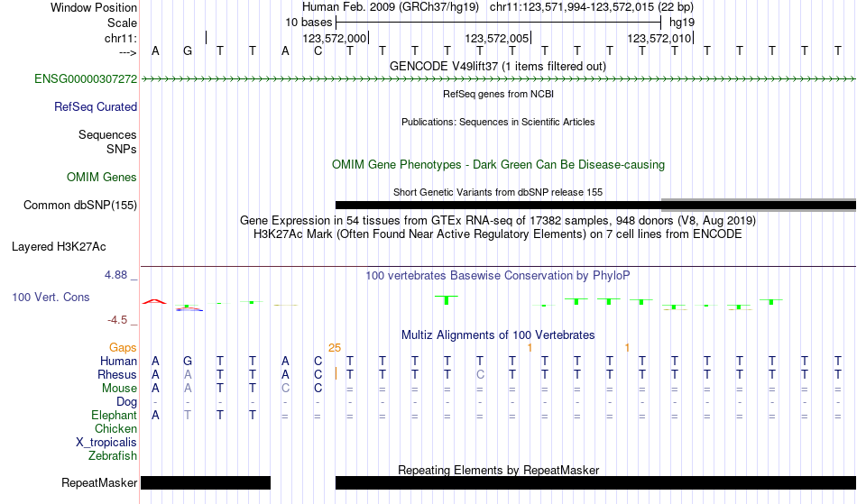Viewport: 857px width, 504px height.
Task: Click the chr11:123,571,994-123,572,015 position text
Action: (592, 7)
